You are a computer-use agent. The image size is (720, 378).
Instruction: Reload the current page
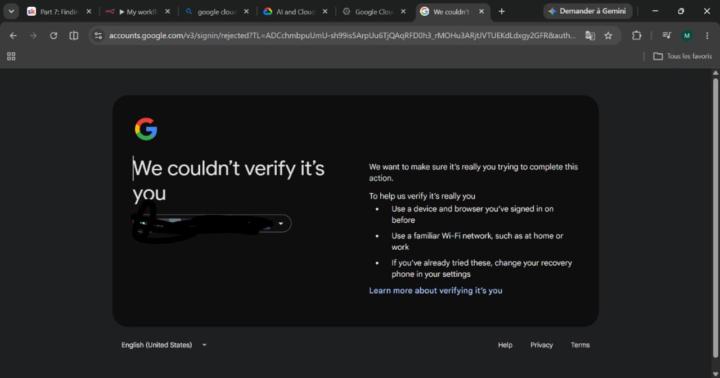click(x=53, y=35)
